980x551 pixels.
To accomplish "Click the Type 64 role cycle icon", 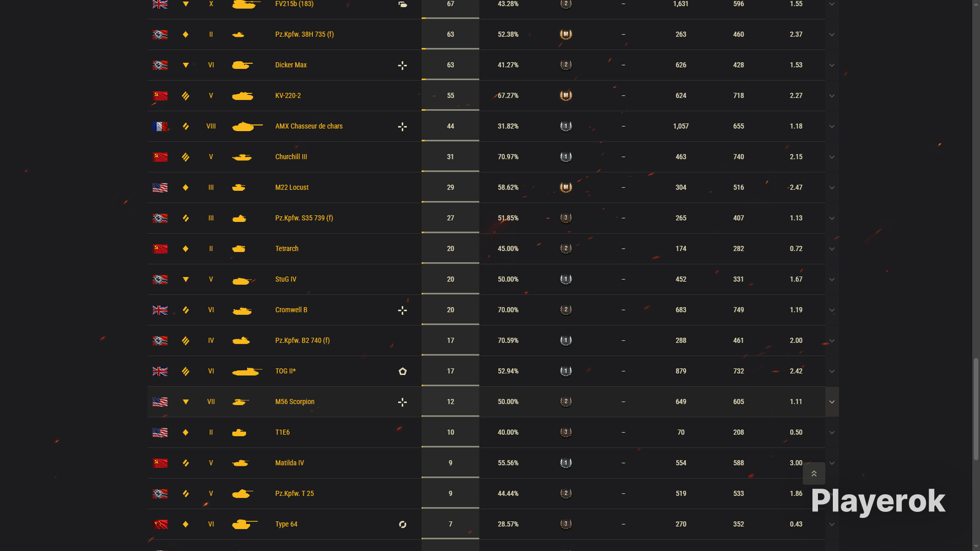I will [402, 525].
